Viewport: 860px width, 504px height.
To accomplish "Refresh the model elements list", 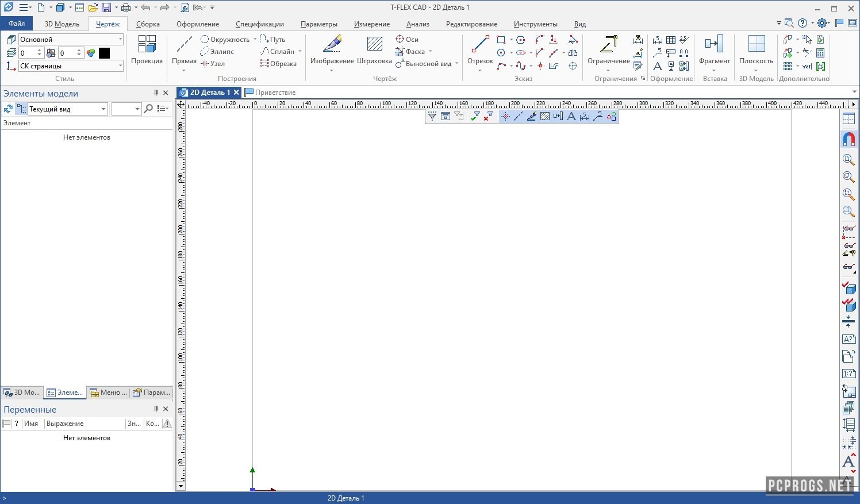I will (8, 109).
